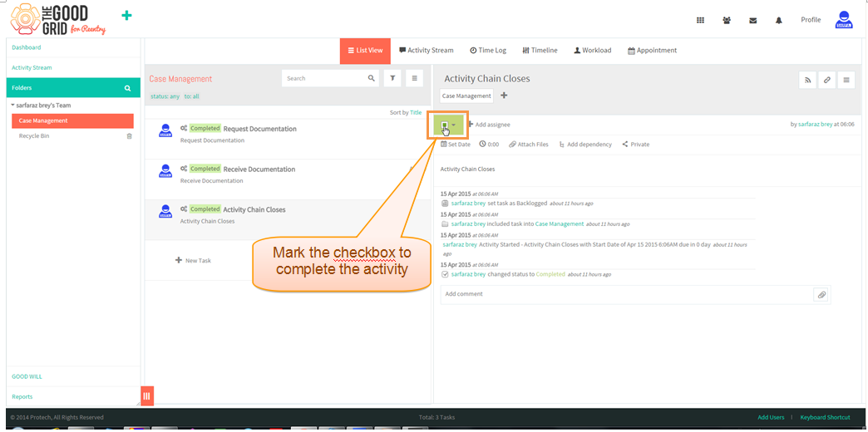Open the Keyboard Shortcut link
Image resolution: width=868 pixels, height=432 pixels.
pyautogui.click(x=825, y=418)
